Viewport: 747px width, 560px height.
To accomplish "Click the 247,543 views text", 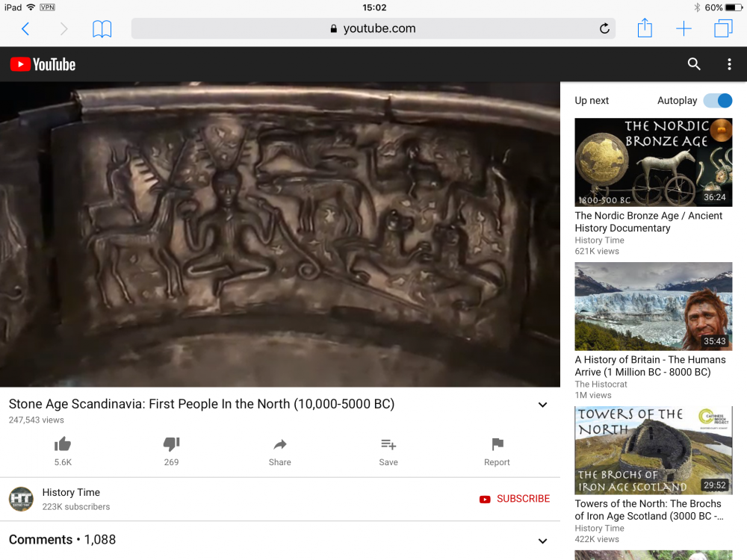I will pyautogui.click(x=36, y=420).
